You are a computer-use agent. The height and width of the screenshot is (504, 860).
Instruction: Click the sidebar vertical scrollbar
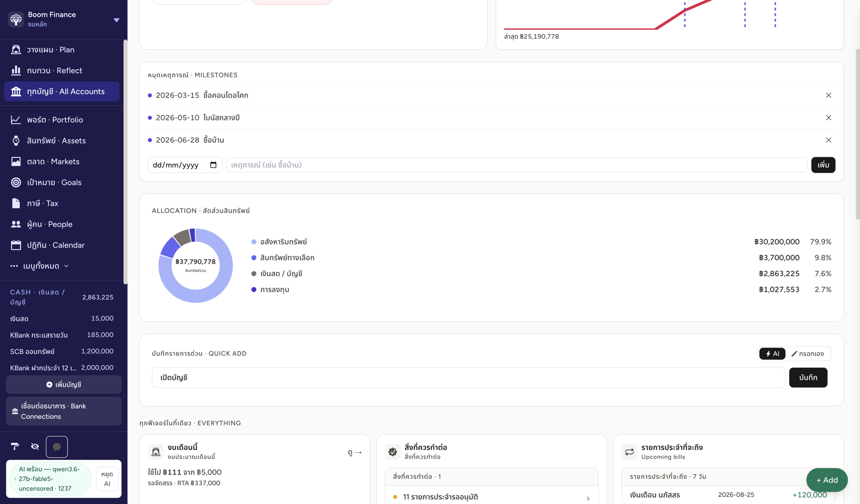coord(125,162)
